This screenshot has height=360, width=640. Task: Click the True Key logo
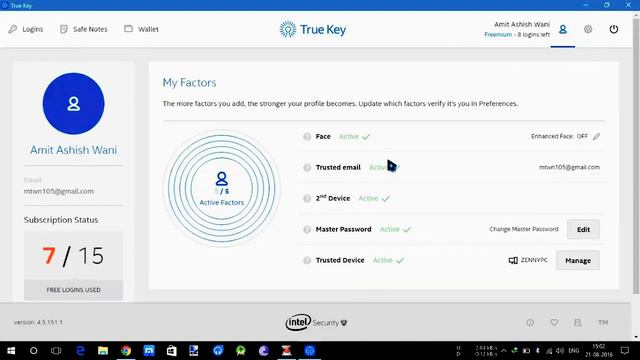tap(313, 29)
